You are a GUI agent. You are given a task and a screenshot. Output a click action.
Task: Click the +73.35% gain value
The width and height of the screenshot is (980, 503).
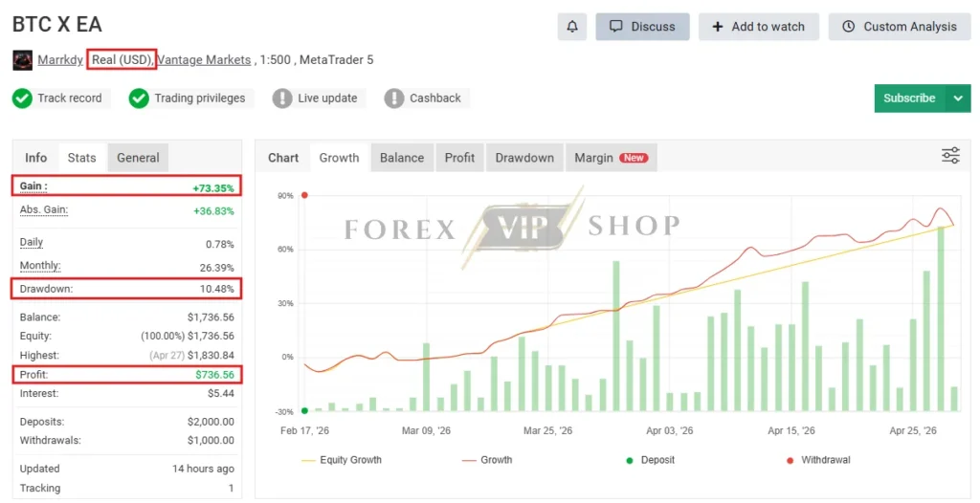[213, 187]
